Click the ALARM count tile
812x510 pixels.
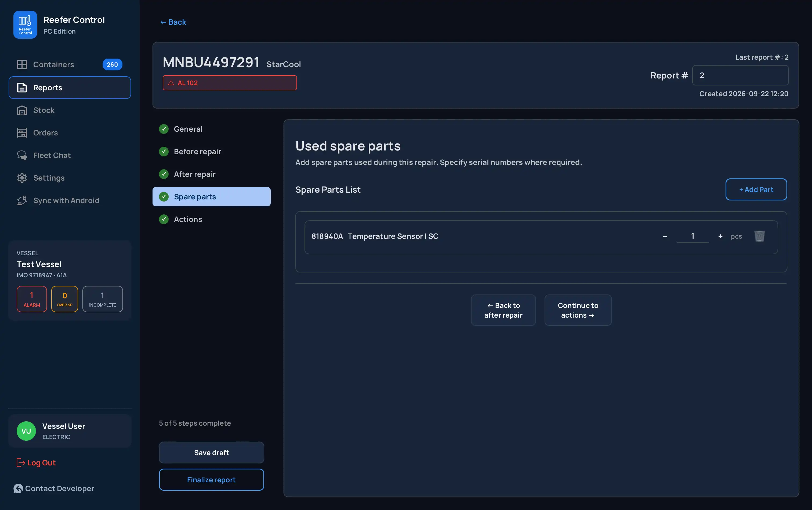(32, 299)
